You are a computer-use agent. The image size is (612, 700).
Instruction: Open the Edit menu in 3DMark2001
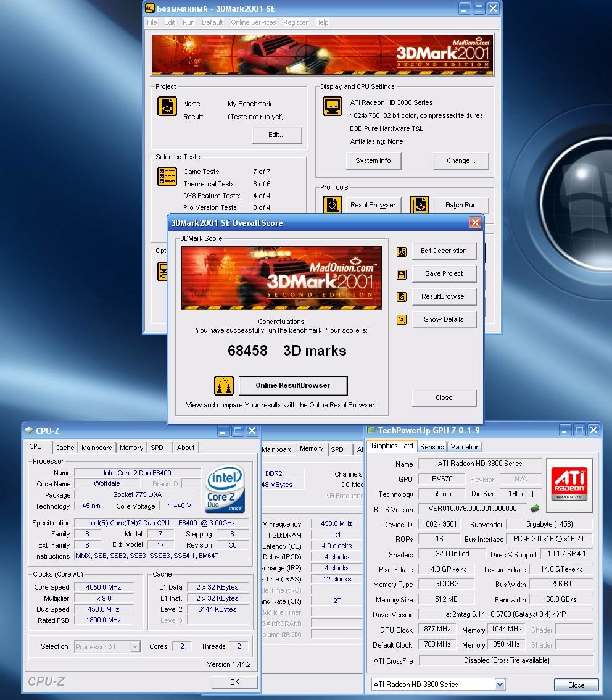(170, 22)
